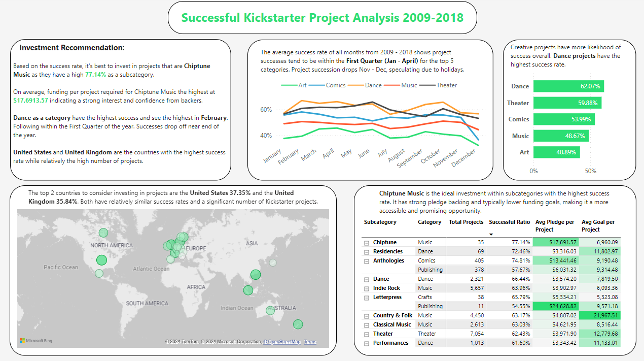
Task: Click the Performances pledge value $3,343.42
Action: (556, 343)
